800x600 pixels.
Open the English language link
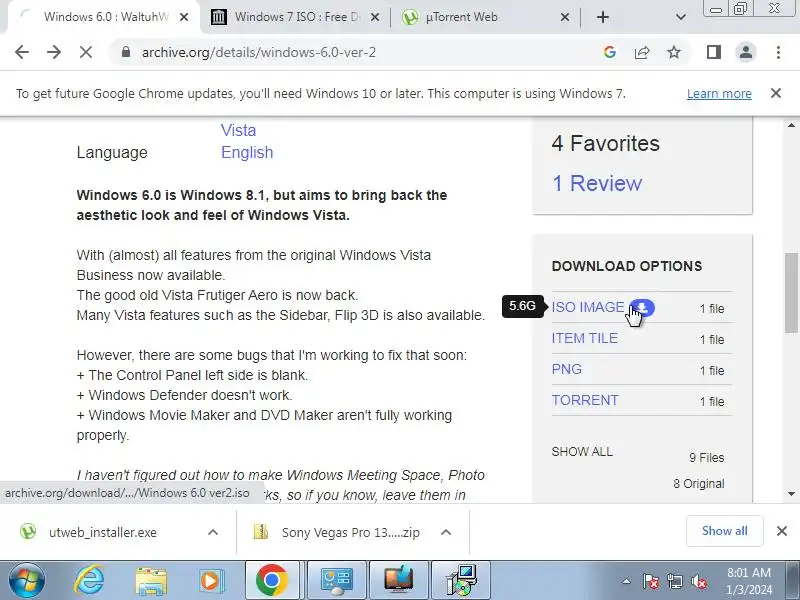247,153
